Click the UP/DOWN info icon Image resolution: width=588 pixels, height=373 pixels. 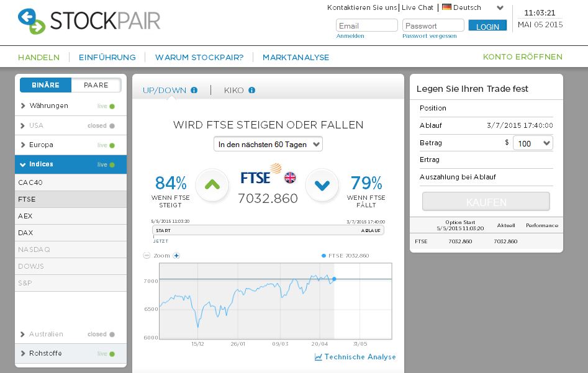click(194, 90)
